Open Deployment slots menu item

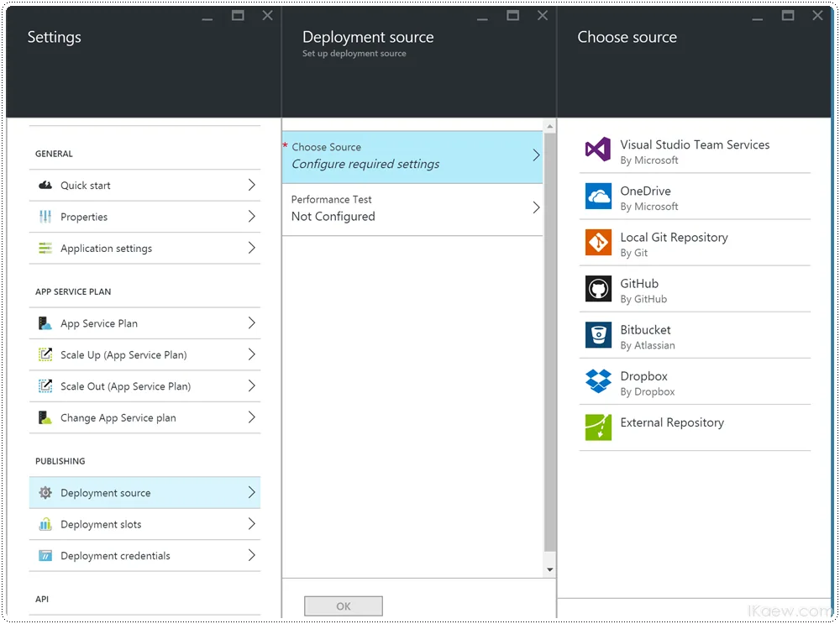coord(144,524)
